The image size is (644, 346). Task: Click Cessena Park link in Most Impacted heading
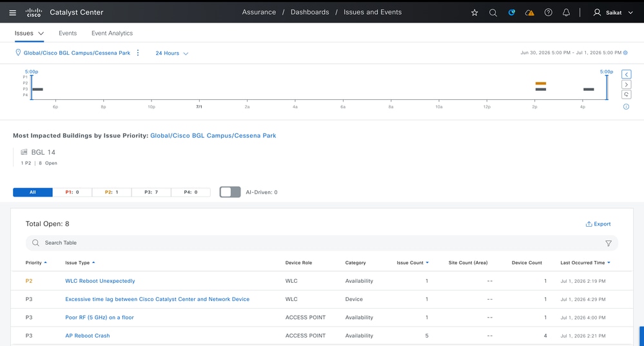click(213, 135)
